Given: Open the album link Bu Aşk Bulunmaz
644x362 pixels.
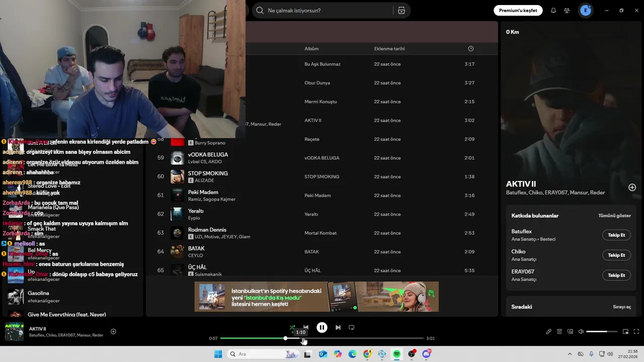Looking at the screenshot, I should click(323, 64).
